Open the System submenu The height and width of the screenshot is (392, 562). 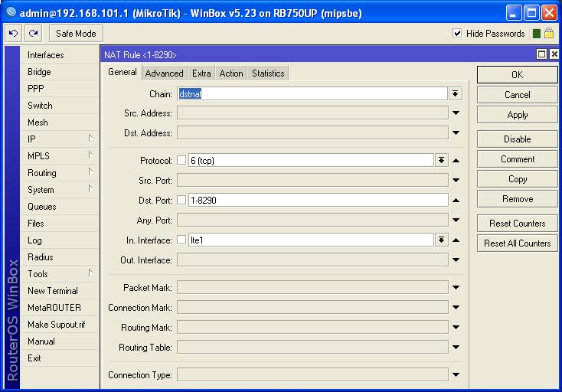pyautogui.click(x=60, y=190)
